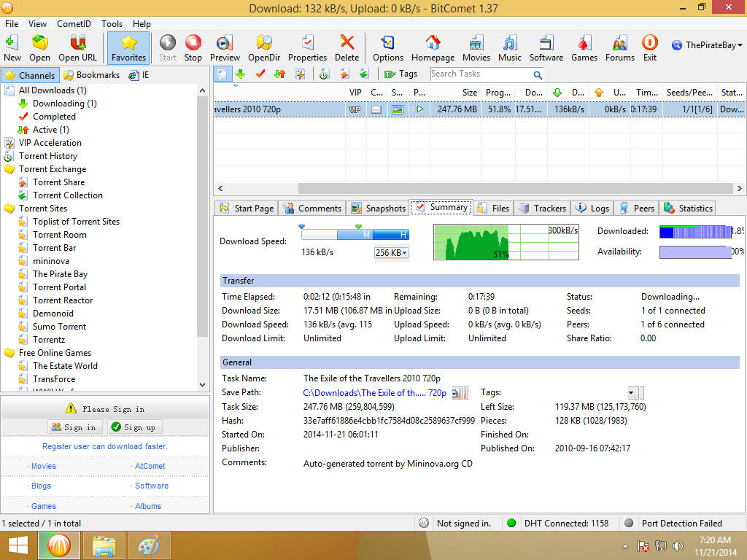Click the Sign up button
Viewport: 747px width, 560px height.
(135, 427)
